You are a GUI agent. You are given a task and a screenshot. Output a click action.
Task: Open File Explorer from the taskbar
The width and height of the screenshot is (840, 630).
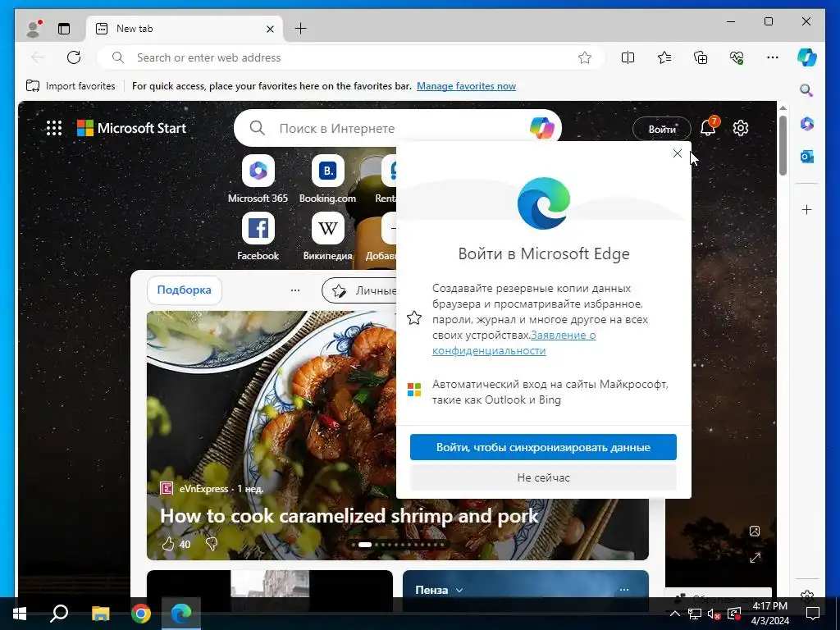click(100, 614)
